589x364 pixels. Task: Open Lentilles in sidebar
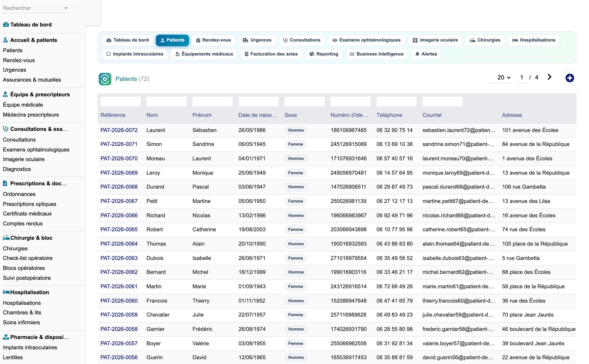click(13, 357)
